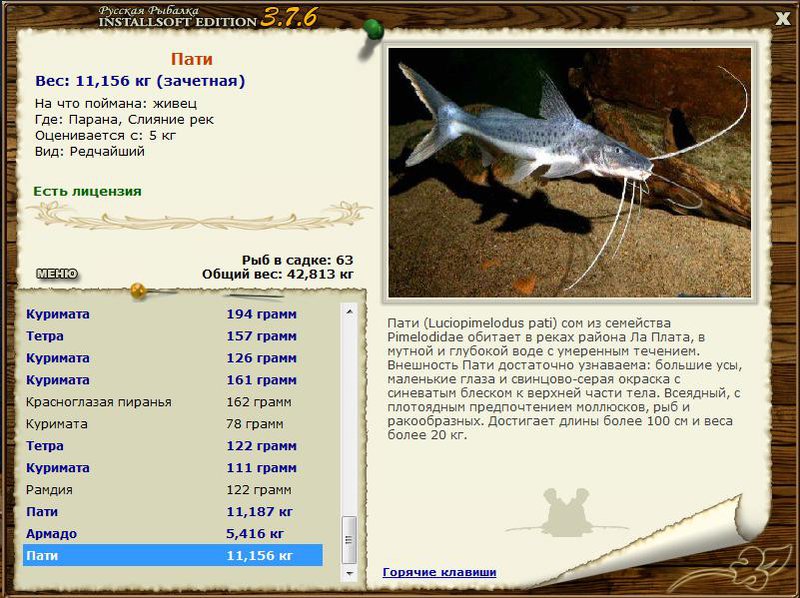800x598 pixels.
Task: Click the yellow pushpin above fish list
Action: (138, 290)
